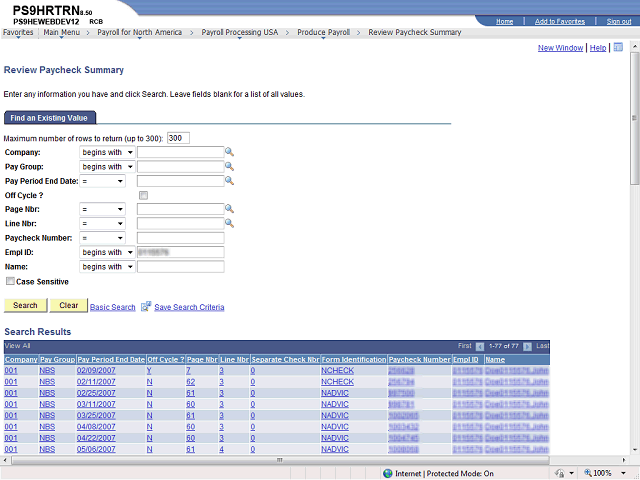This screenshot has height=480, width=640.
Task: Focus the maximum rows field showing 300
Action: coord(178,138)
